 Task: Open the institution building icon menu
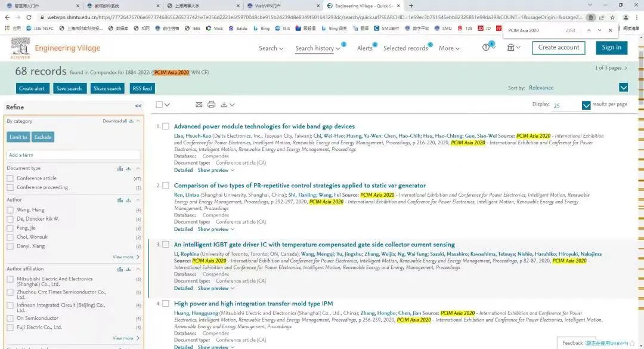tap(511, 48)
